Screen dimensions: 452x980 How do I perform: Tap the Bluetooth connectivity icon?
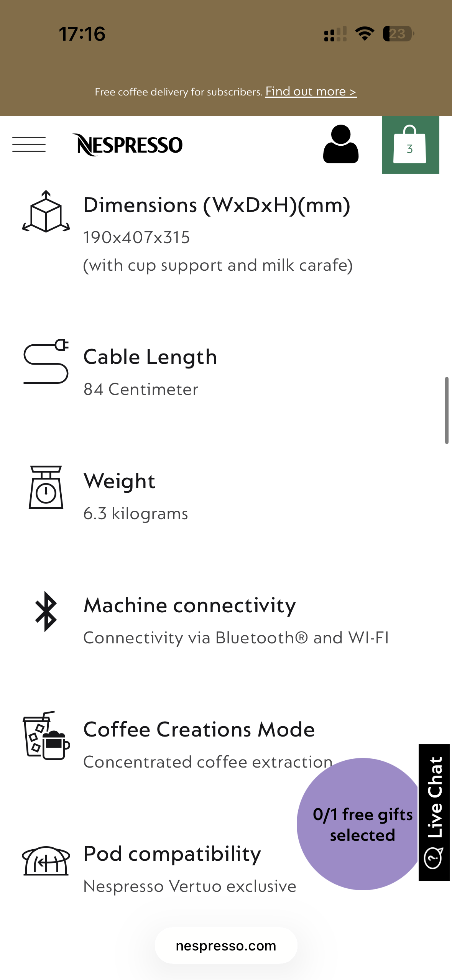click(x=46, y=611)
